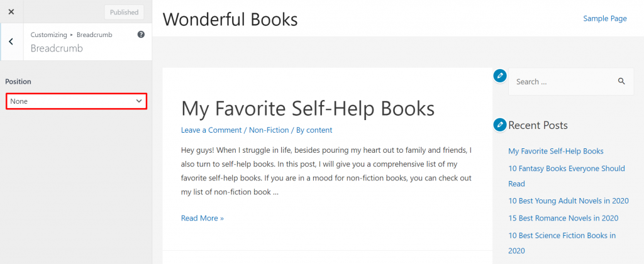644x264 pixels.
Task: Open 15 Best Romance Novels in 2020
Action: [563, 218]
